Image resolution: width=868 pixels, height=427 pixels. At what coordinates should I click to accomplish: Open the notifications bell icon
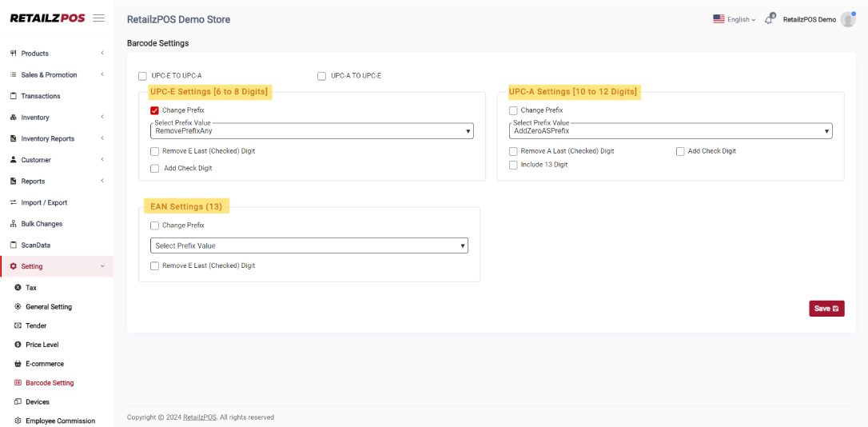769,19
